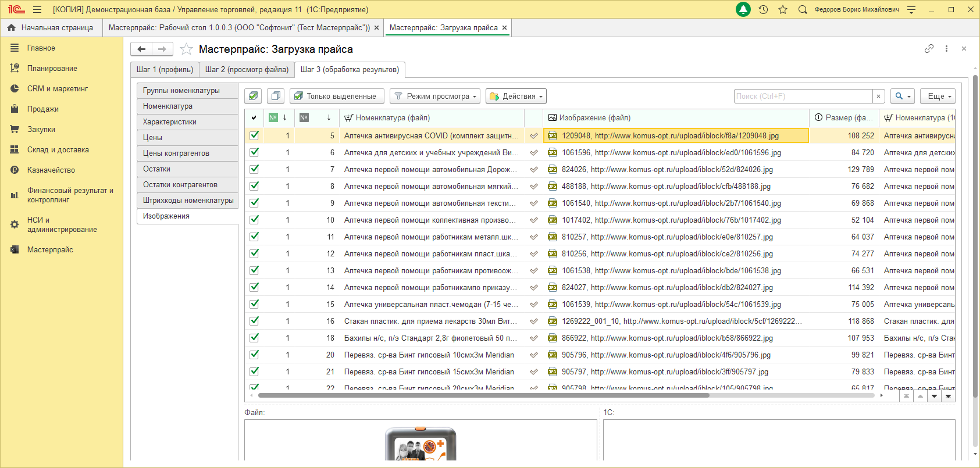Open the Режим просмотра dropdown

[x=435, y=96]
